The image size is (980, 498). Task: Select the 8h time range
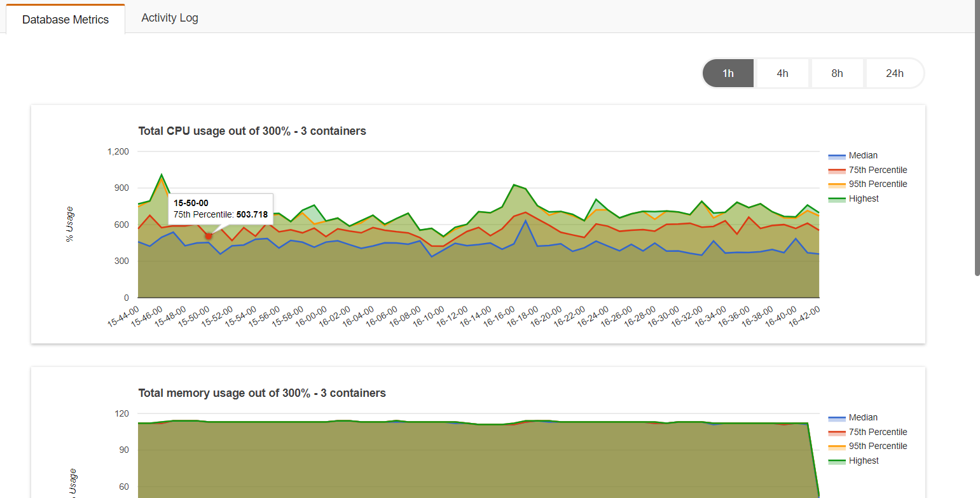837,73
